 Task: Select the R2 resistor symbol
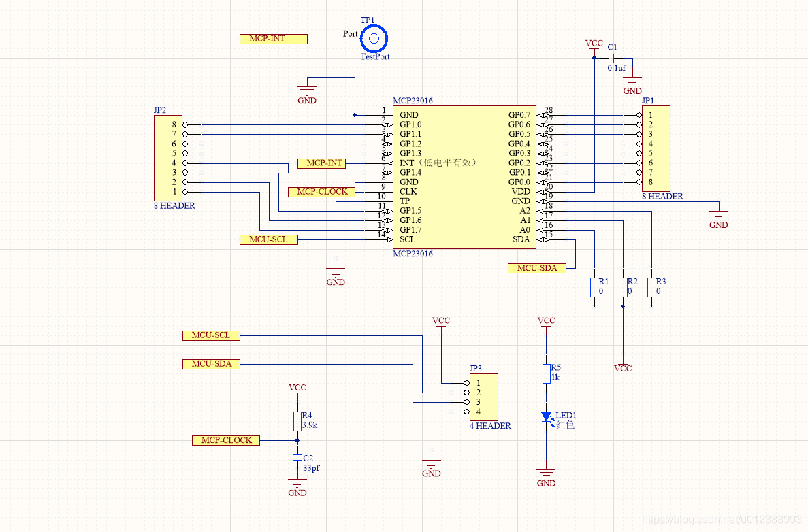tap(623, 287)
